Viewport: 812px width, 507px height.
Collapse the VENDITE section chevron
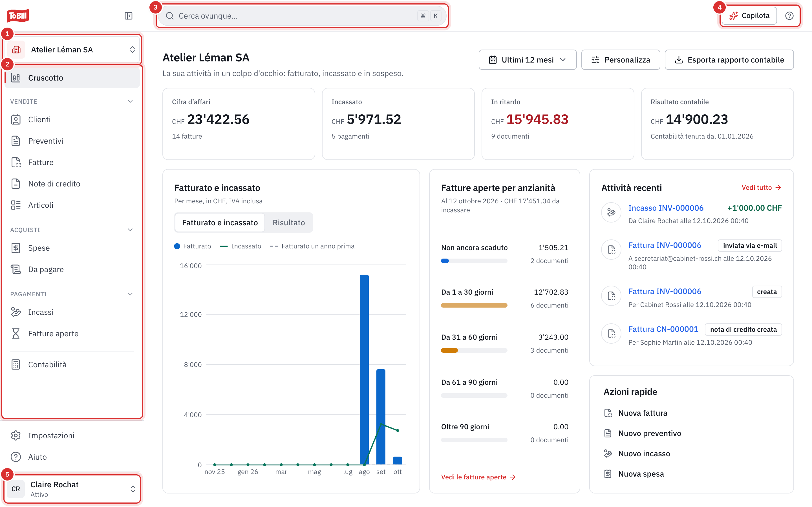coord(130,101)
